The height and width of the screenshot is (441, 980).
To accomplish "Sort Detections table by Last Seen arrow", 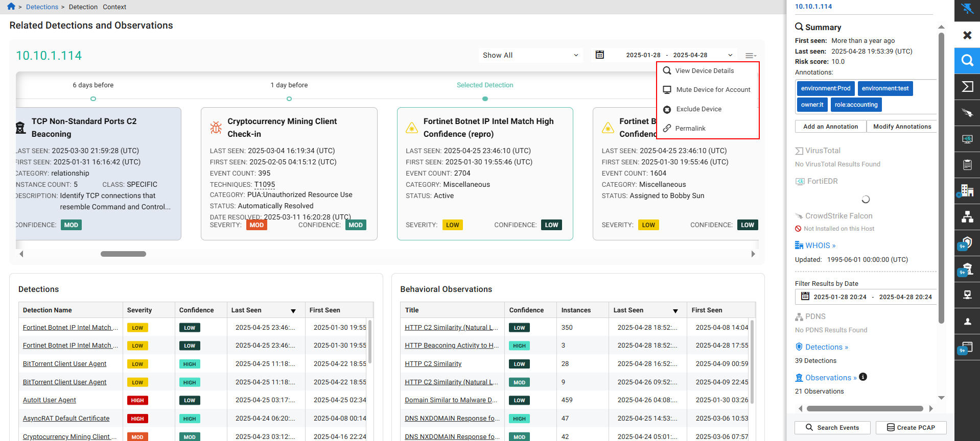I will click(293, 311).
